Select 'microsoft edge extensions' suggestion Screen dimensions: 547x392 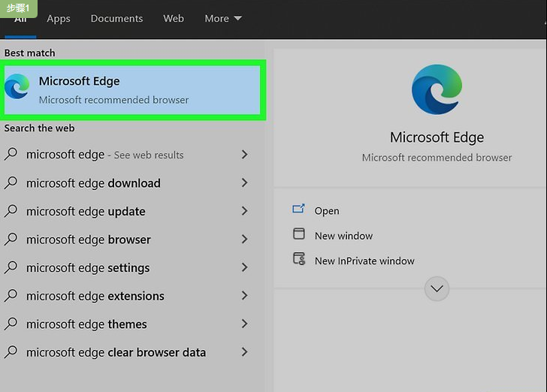coord(127,296)
